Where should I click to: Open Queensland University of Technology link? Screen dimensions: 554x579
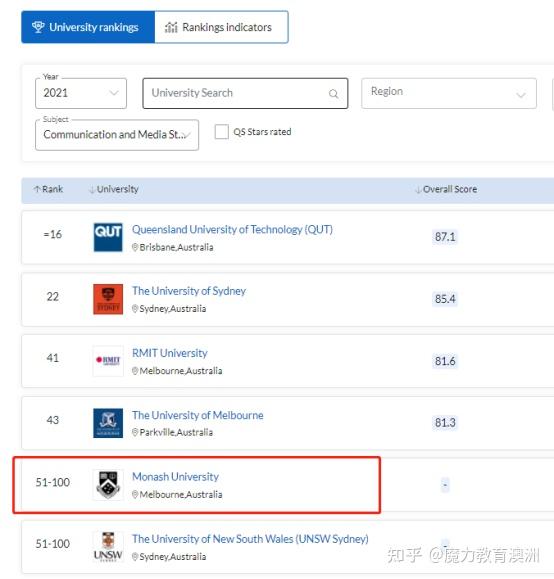232,230
